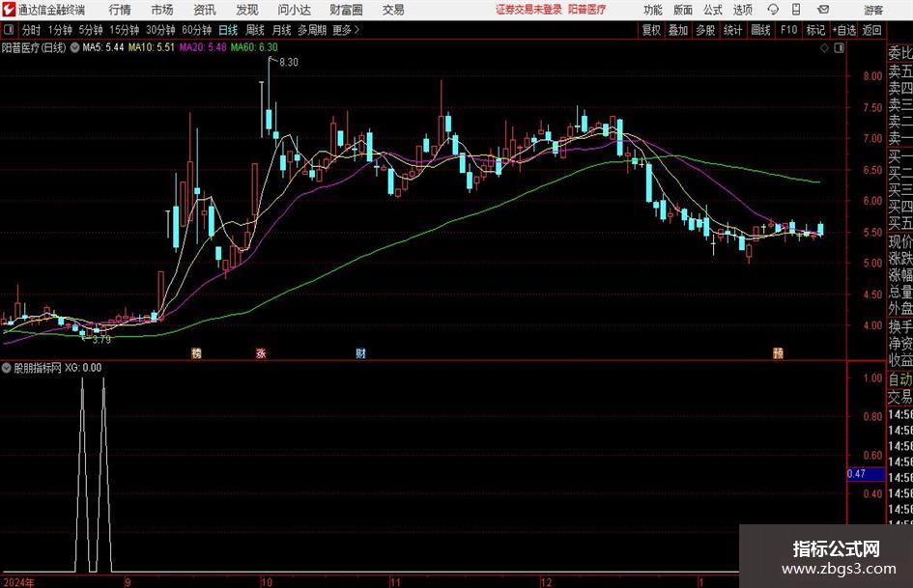913x588 pixels.
Task: Open the 交易 menu
Action: [x=393, y=10]
